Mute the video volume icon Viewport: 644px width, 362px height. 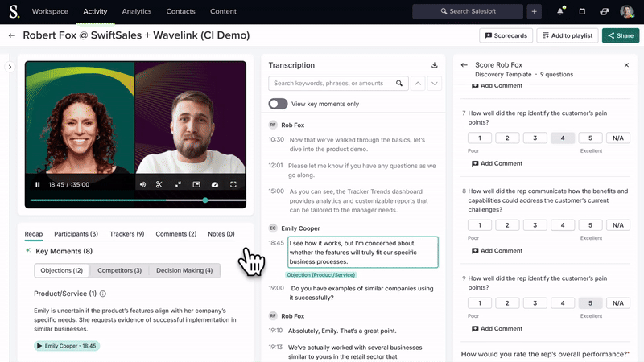pos(142,185)
